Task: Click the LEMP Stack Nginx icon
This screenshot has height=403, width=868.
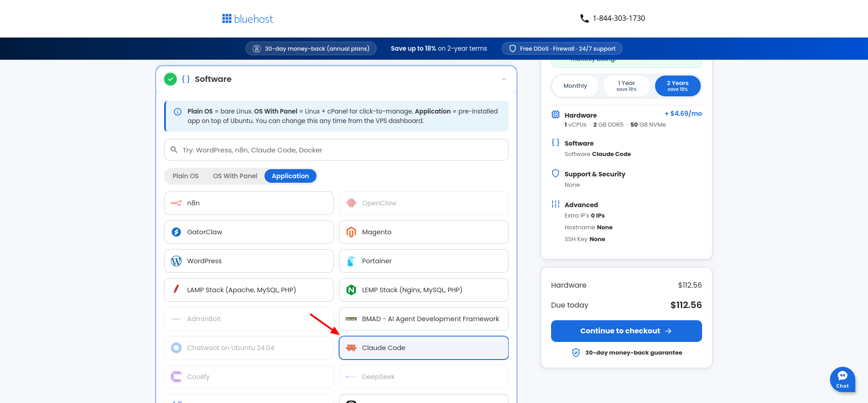Action: [x=351, y=290]
